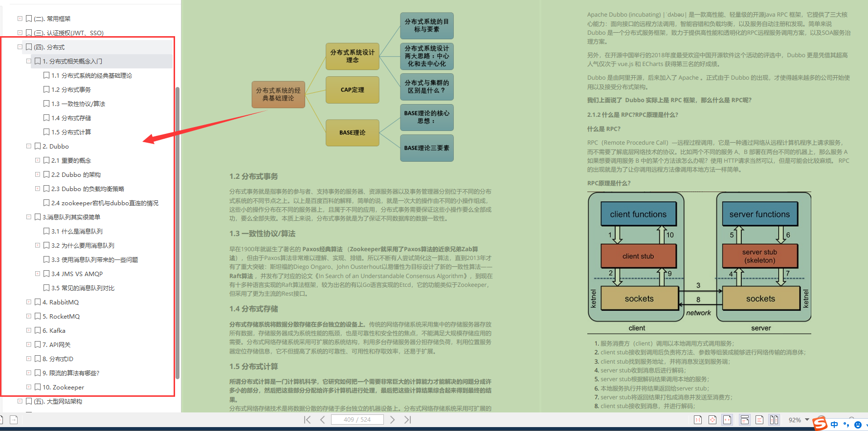Click the bookmark icon of (二). 常用框架
This screenshot has width=868, height=431.
(x=29, y=19)
